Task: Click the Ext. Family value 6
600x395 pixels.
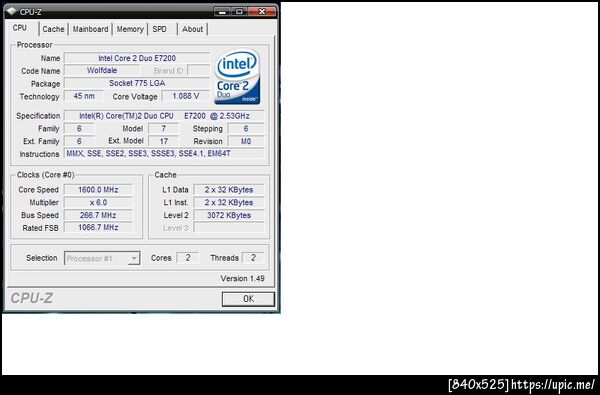Action: click(79, 141)
